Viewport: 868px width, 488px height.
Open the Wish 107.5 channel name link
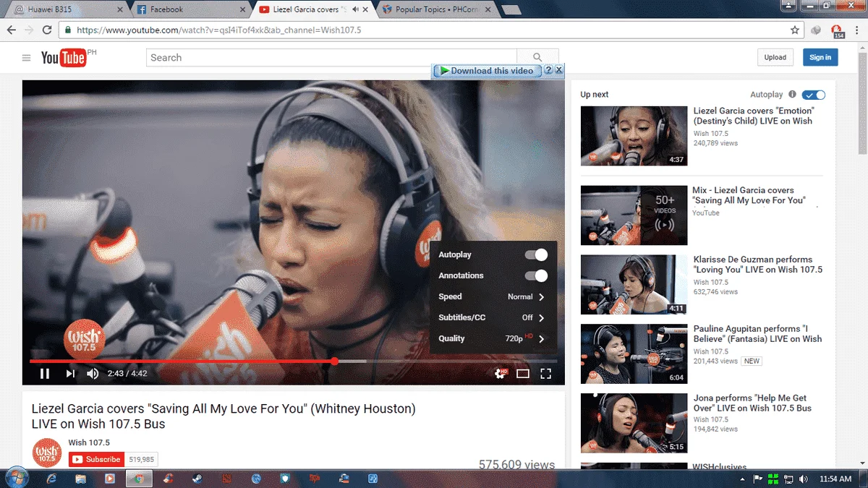[89, 442]
